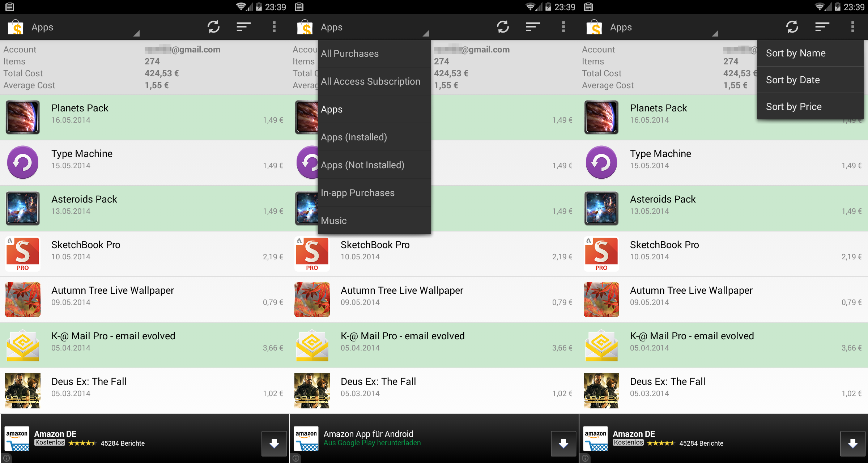Tap Deus Ex icon in right screen
The width and height of the screenshot is (868, 463).
(601, 391)
